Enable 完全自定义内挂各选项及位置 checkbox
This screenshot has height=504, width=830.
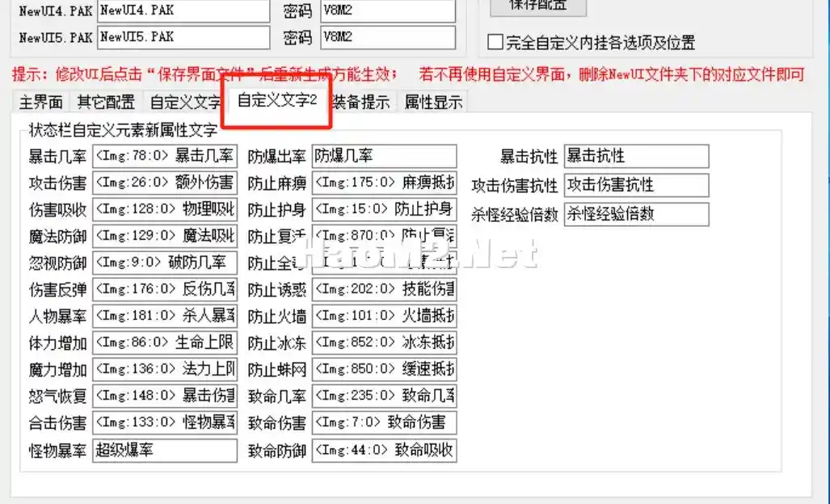click(x=495, y=42)
